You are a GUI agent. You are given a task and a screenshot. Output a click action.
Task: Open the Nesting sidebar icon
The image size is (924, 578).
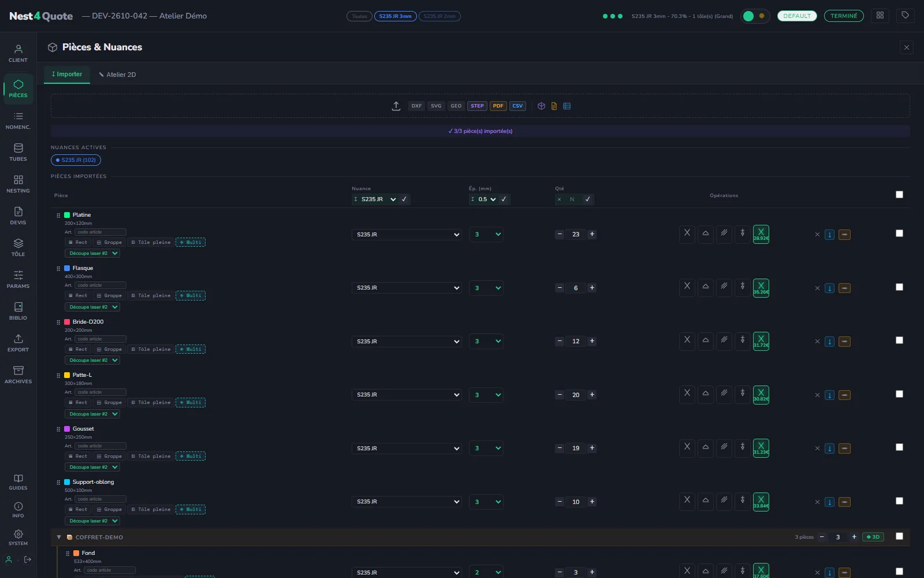click(x=18, y=184)
